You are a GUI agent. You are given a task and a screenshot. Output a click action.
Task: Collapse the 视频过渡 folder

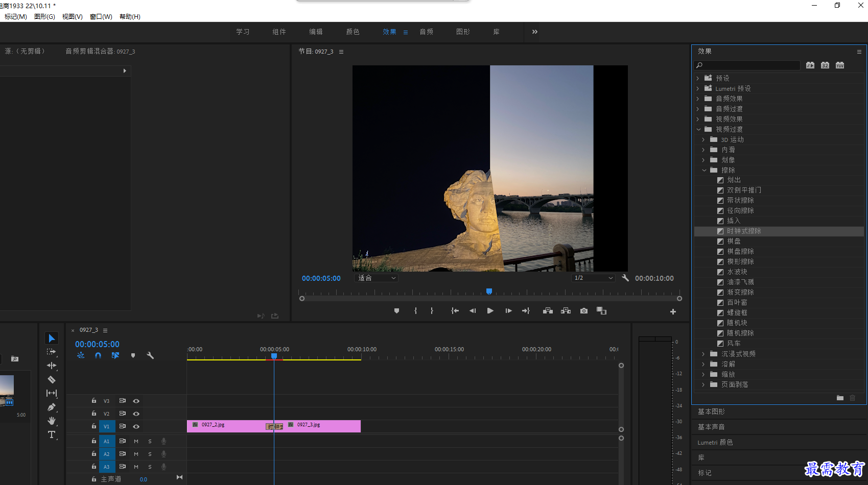pyautogui.click(x=698, y=129)
